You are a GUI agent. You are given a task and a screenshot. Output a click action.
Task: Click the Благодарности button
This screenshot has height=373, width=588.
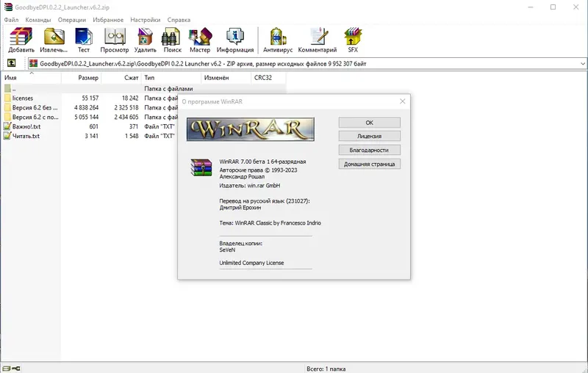(x=370, y=150)
